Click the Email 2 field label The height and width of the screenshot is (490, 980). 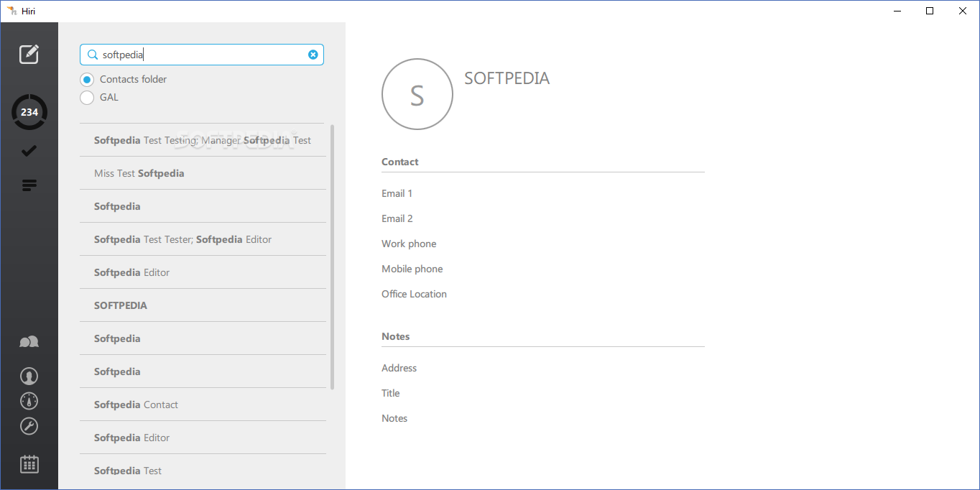(x=397, y=218)
